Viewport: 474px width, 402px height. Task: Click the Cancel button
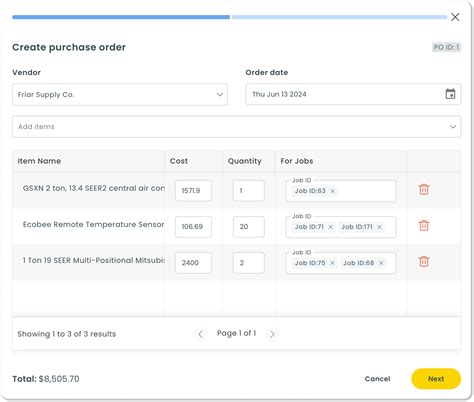pyautogui.click(x=377, y=379)
